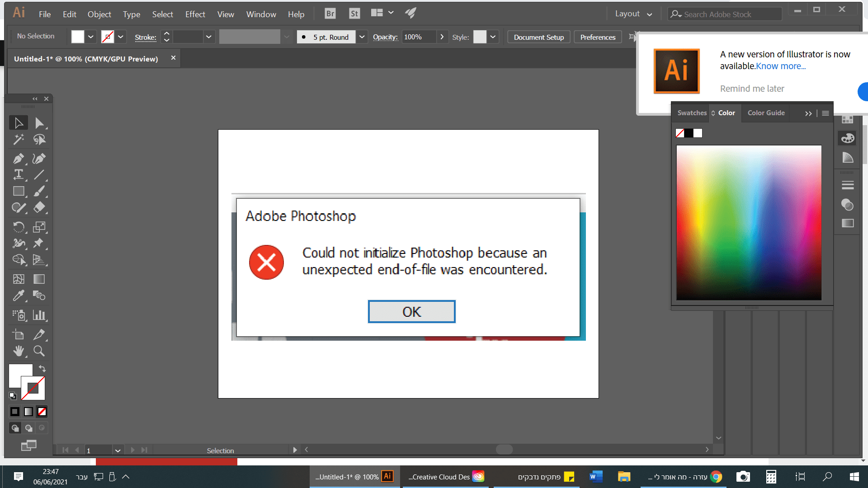This screenshot has height=488, width=868.
Task: Select the Magic Wand tool
Action: [18, 139]
